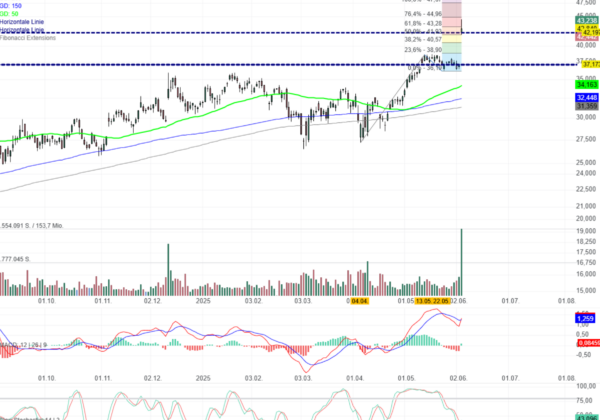Click the '777.045 S.' volume level label
This screenshot has width=600, height=420.
tap(15, 259)
